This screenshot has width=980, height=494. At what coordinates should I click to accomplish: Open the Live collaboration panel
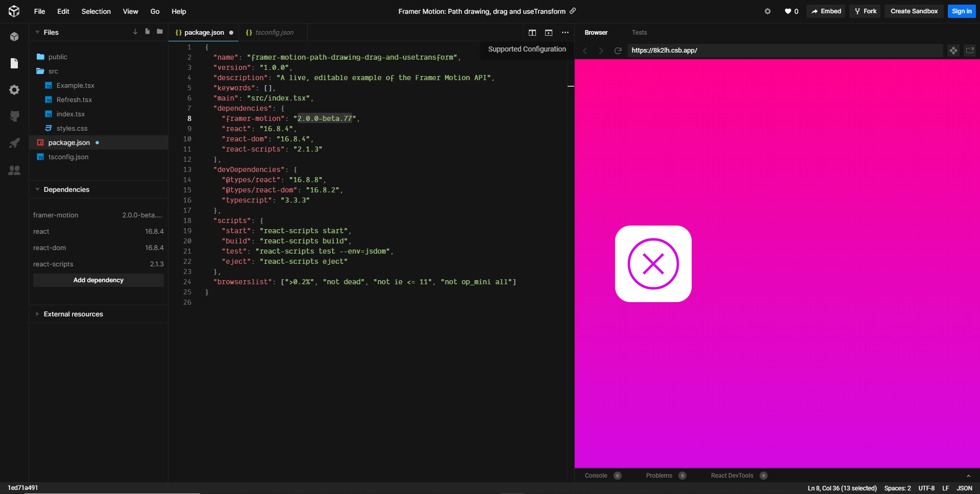click(x=14, y=170)
